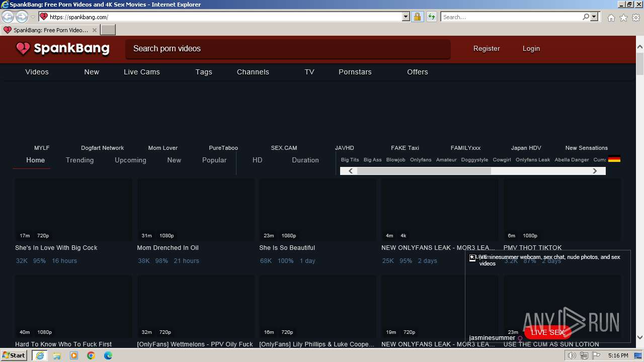
Task: Click the page scrollbar up arrow
Action: click(640, 47)
